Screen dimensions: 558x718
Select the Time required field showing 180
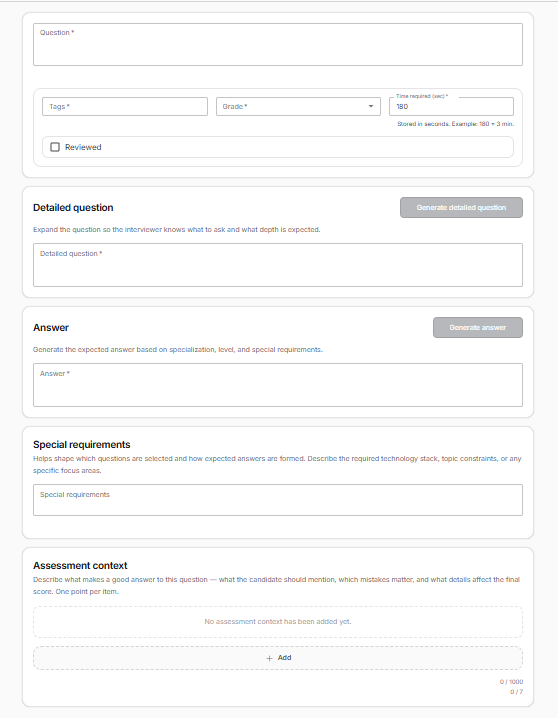tap(451, 106)
